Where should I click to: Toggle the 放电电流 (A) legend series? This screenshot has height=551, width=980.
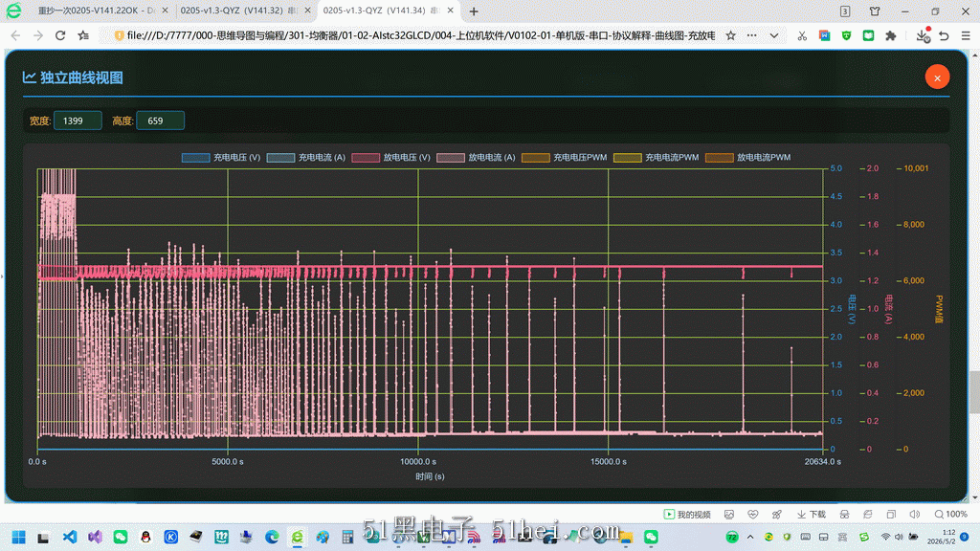tap(476, 158)
